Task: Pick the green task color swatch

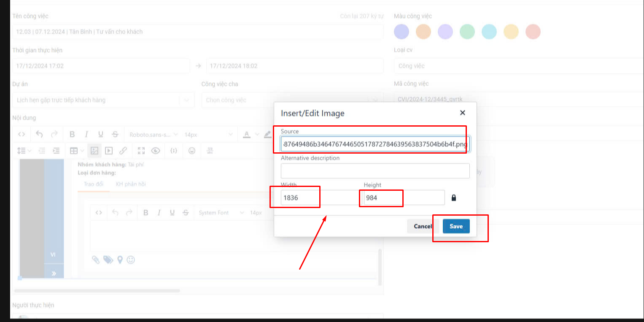Action: click(467, 32)
